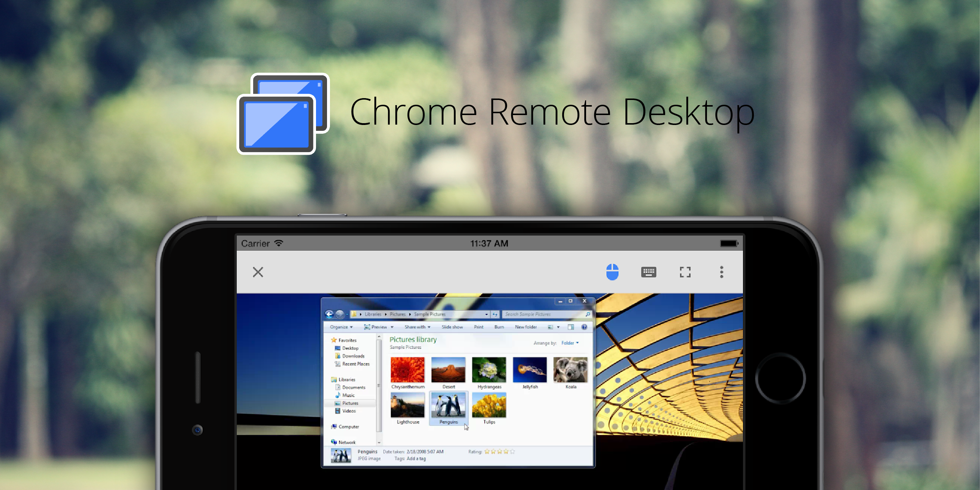Show the on-screen keyboard icon
Screen dimensions: 980x490
648,272
